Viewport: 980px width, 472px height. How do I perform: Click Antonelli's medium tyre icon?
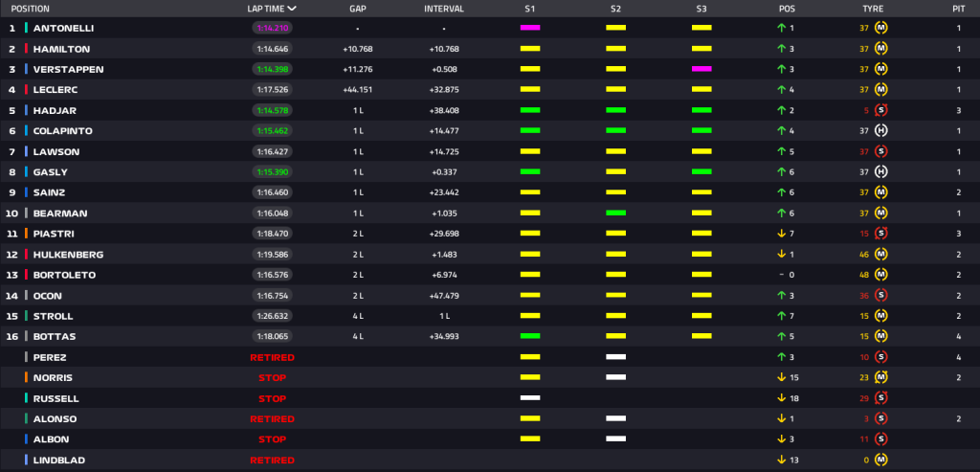[x=881, y=28]
